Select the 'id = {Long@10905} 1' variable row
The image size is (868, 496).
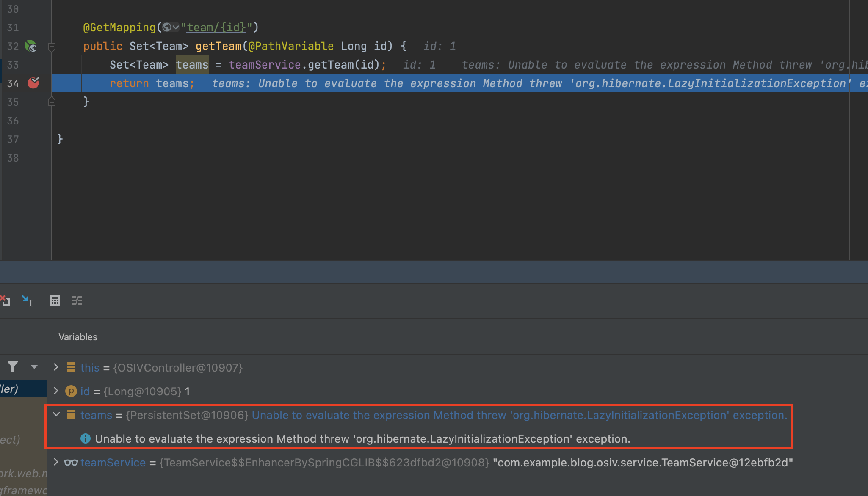(x=135, y=391)
